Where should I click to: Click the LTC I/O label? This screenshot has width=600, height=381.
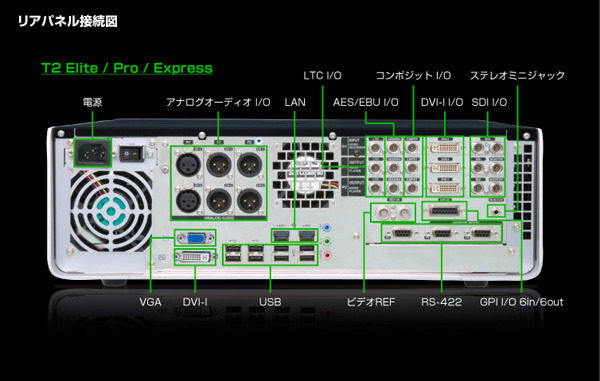[322, 75]
